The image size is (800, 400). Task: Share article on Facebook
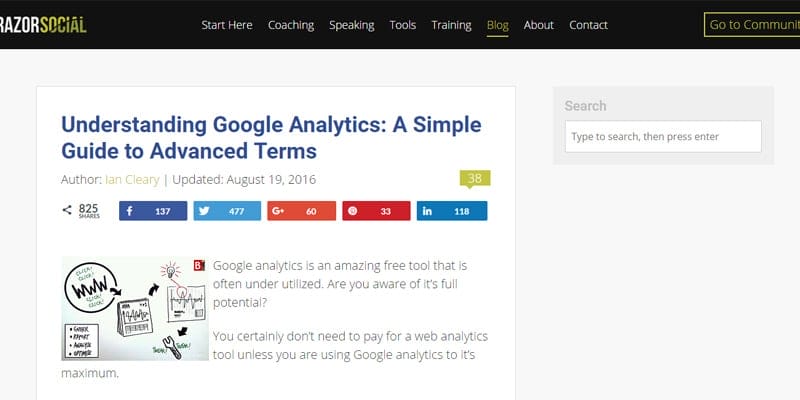(x=153, y=211)
